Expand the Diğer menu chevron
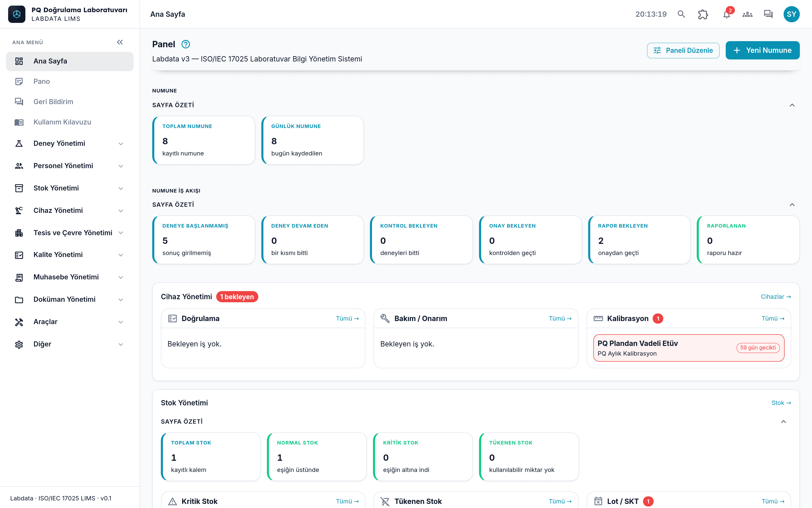The width and height of the screenshot is (812, 508). tap(121, 344)
